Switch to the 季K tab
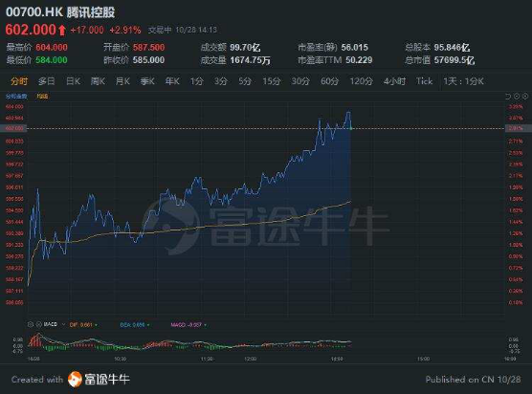This screenshot has width=532, height=394. pos(147,81)
